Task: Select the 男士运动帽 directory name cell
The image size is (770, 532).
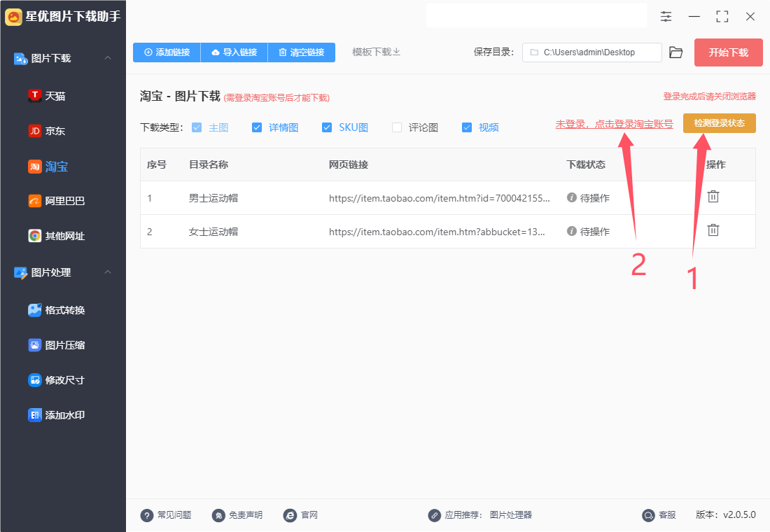Action: pos(213,198)
